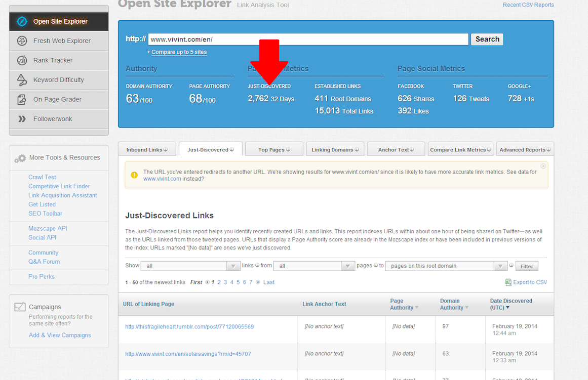Click the Export to CSV spreadsheet icon
The image size is (588, 380).
tap(508, 282)
